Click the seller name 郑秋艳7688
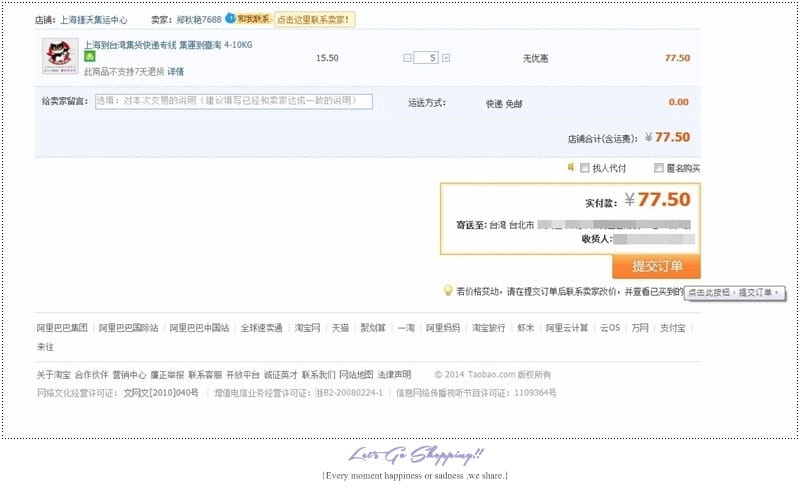The width and height of the screenshot is (800, 491). (199, 19)
